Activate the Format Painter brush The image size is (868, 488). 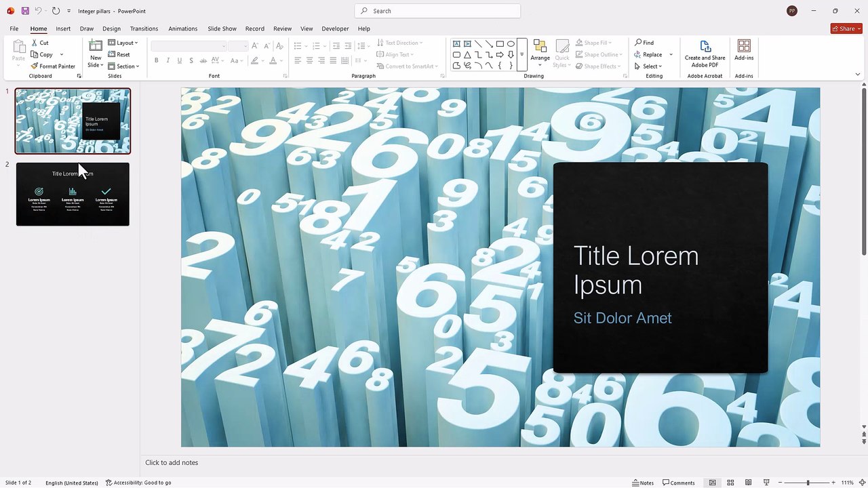click(53, 66)
